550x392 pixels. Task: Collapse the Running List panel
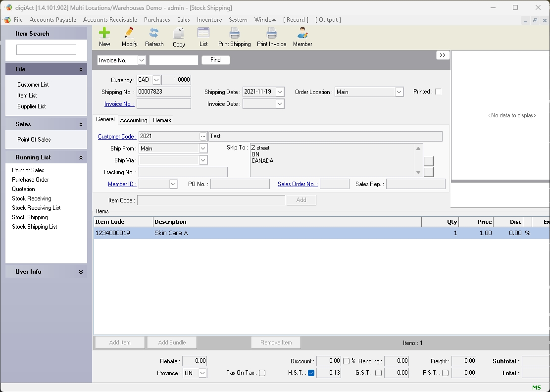click(x=81, y=157)
